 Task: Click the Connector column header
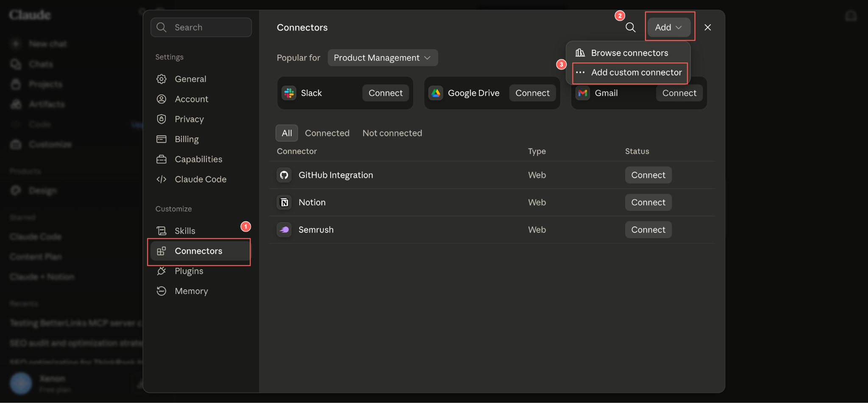pos(297,151)
